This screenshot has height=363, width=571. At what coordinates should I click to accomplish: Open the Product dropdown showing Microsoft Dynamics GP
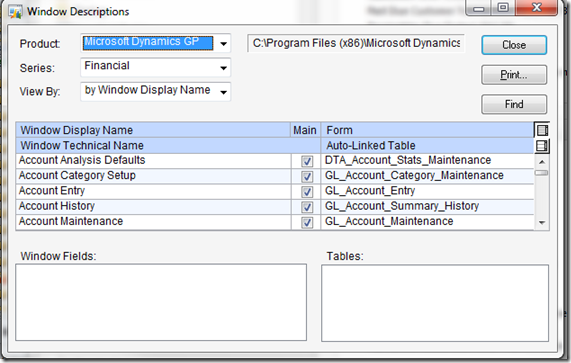(223, 44)
